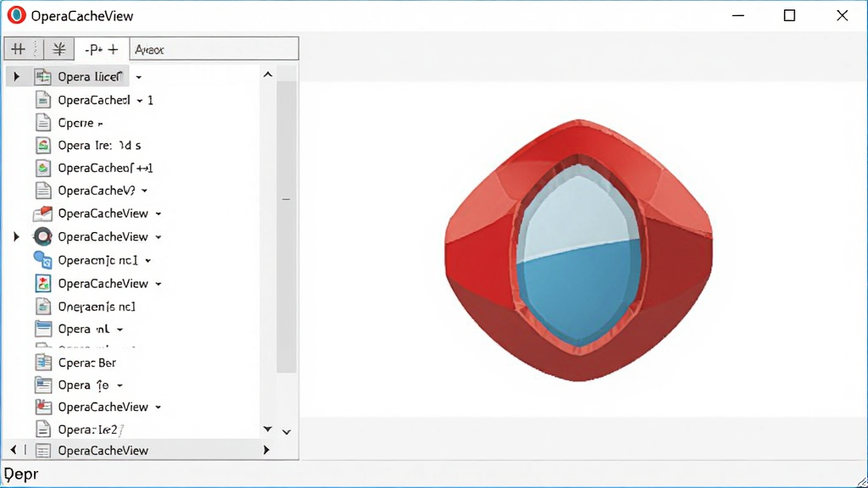
Task: Click the plus toolbar icon
Action: tap(113, 49)
